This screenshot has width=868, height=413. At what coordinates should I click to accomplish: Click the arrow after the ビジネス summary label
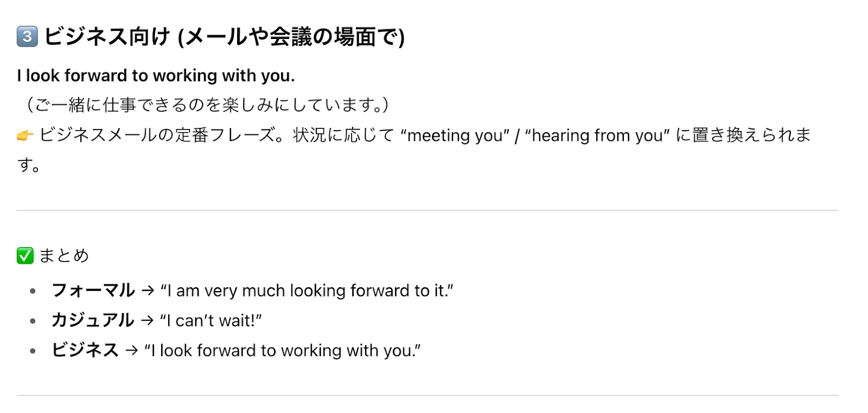tap(131, 351)
